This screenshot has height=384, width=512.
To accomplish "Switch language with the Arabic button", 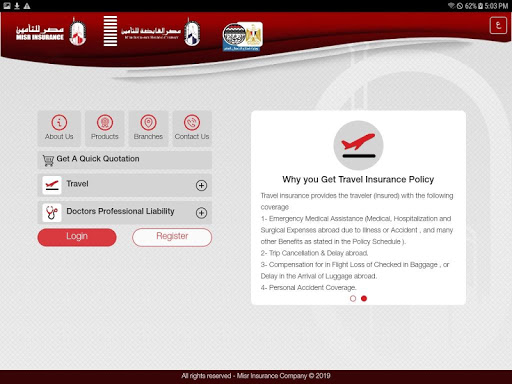I will point(498,25).
